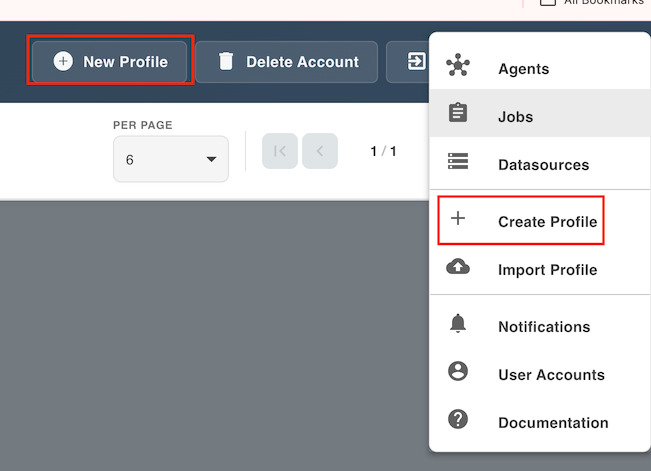Go to the previous page button
The image size is (651, 471).
coord(320,151)
